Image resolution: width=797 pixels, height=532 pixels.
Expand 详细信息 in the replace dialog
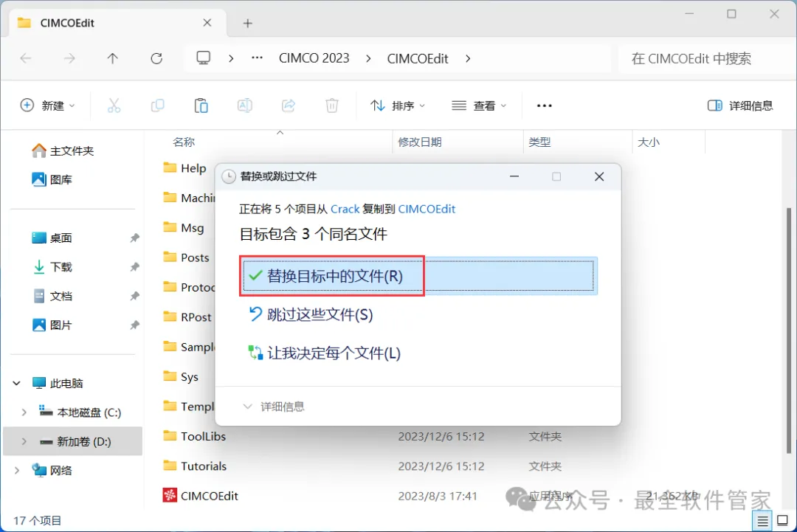(x=274, y=407)
